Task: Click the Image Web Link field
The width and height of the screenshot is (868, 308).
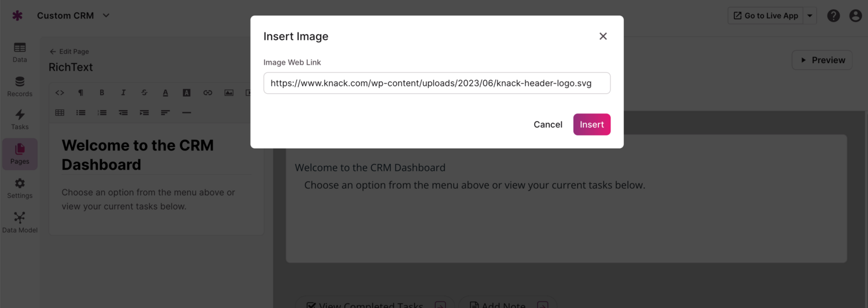Action: (x=436, y=83)
